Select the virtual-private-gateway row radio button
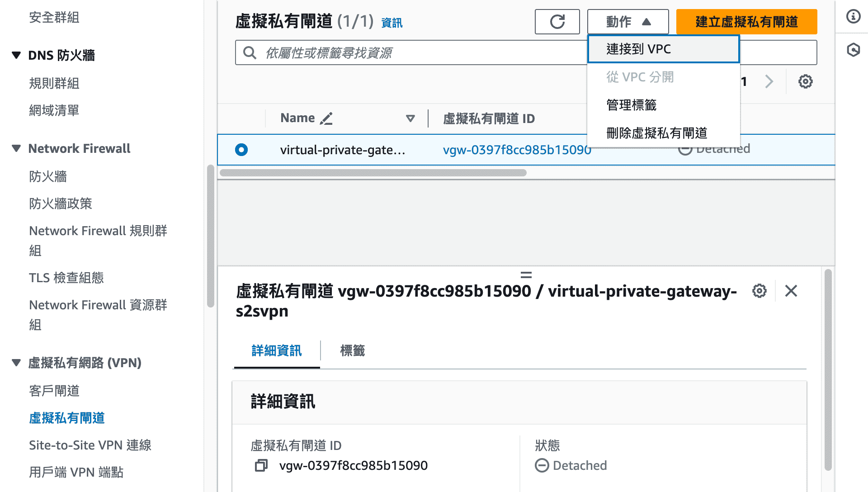This screenshot has width=868, height=492. point(241,150)
